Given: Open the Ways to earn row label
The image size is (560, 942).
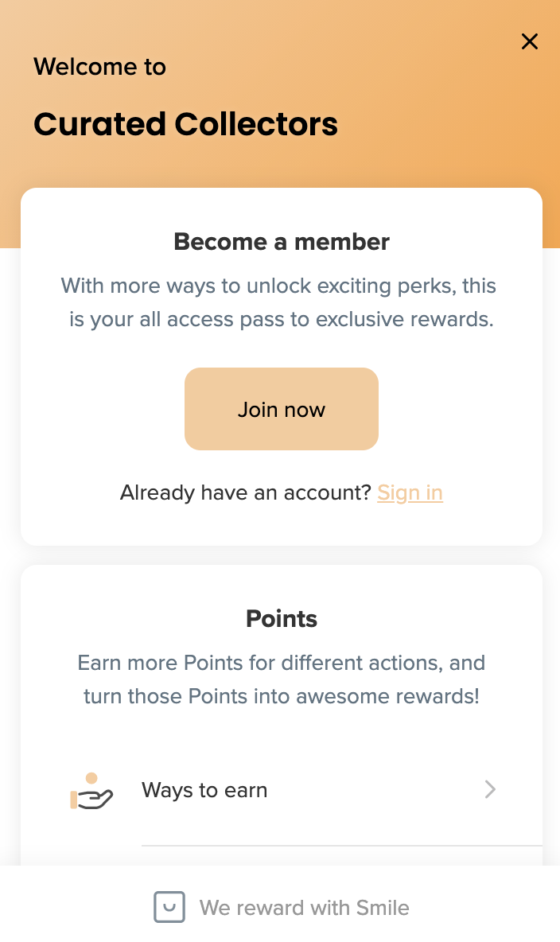Looking at the screenshot, I should pos(204,790).
